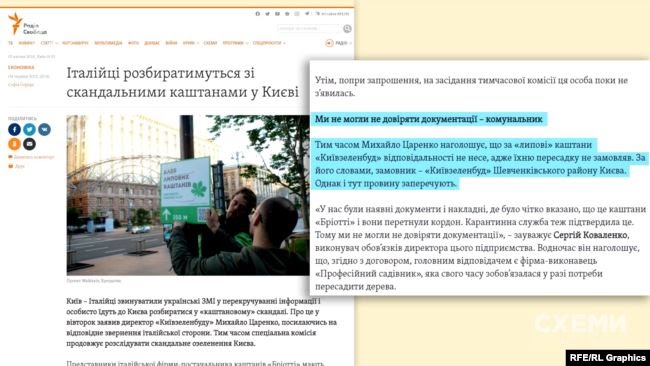Click the article photo of men hanging chestnut sign
The image size is (650, 366).
click(188, 195)
